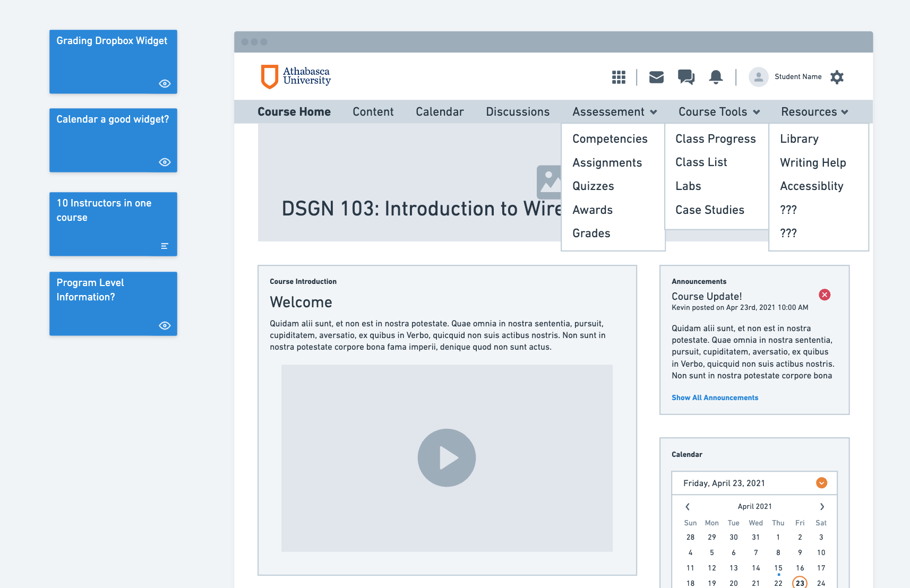
Task: Open the settings gear icon
Action: coord(837,77)
